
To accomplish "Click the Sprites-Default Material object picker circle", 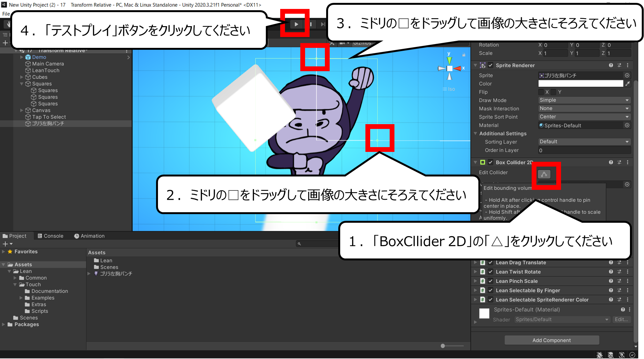I will tap(627, 125).
